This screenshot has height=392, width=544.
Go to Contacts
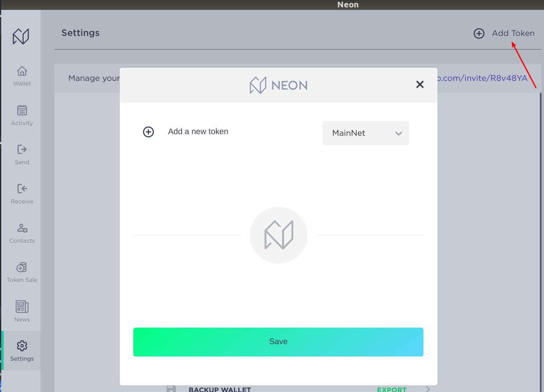coord(22,234)
